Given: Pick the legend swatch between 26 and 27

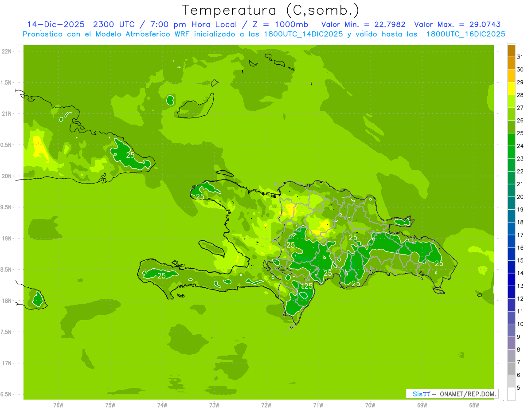Looking at the screenshot, I should coord(511,114).
